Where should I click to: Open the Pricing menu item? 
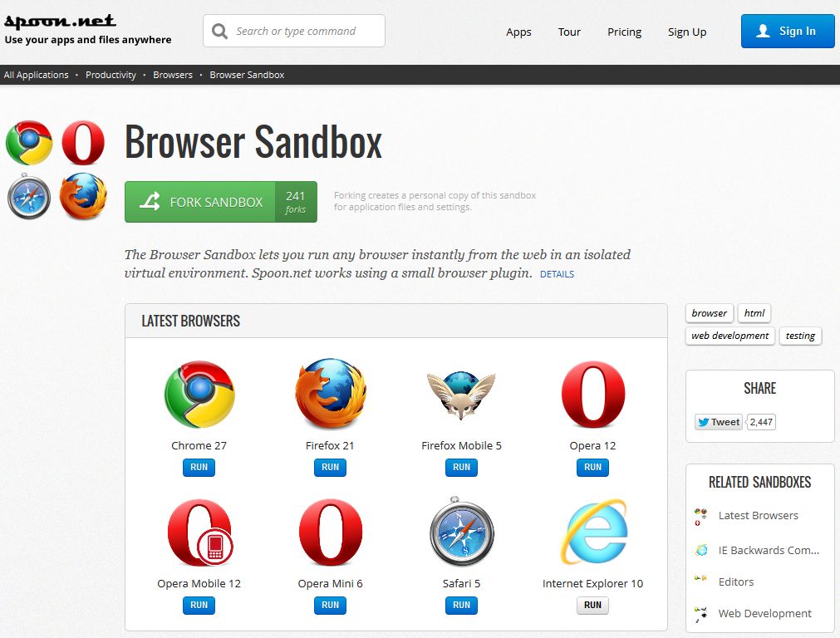pos(624,32)
